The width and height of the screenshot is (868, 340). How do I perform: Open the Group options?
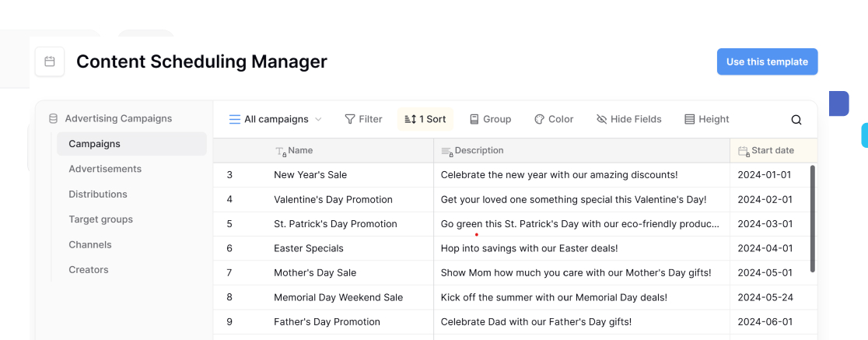[491, 119]
